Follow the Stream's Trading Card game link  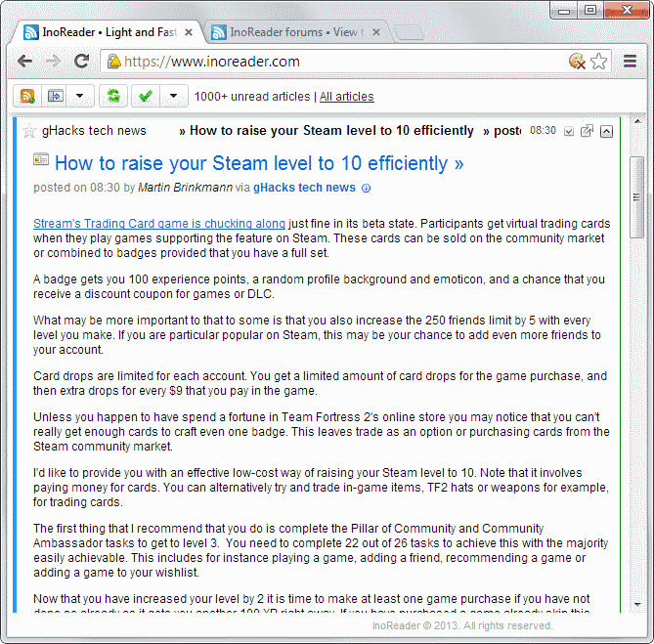click(x=159, y=224)
